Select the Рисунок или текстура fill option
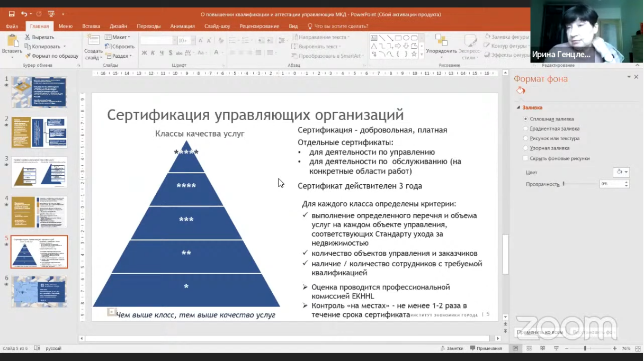Image resolution: width=644 pixels, height=361 pixels. (x=525, y=139)
